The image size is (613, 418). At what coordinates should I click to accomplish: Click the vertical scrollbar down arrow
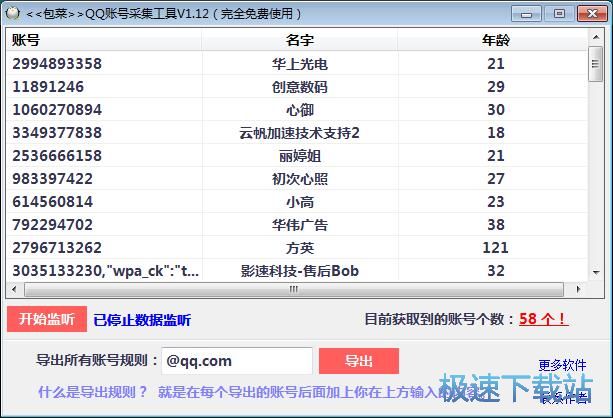[x=596, y=272]
